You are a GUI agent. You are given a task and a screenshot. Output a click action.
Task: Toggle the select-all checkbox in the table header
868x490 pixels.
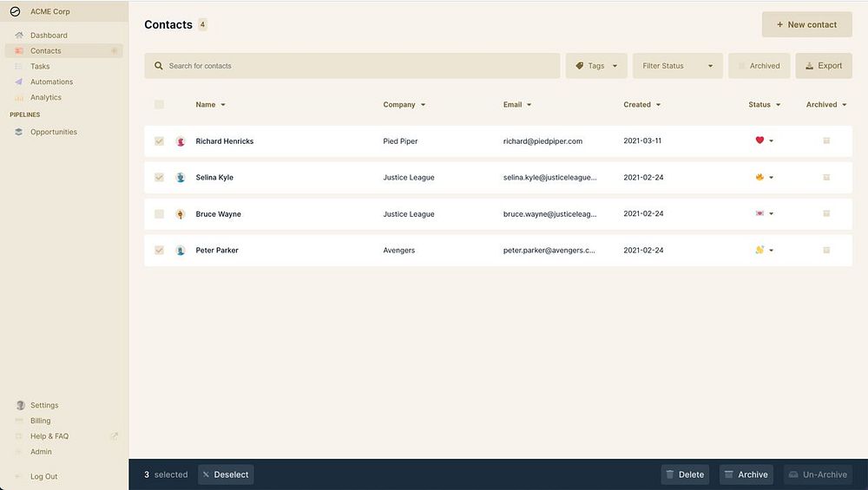coord(159,105)
